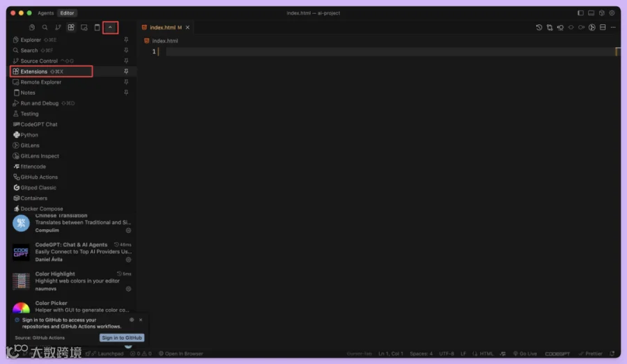Select Notes in the views list

tap(71, 93)
